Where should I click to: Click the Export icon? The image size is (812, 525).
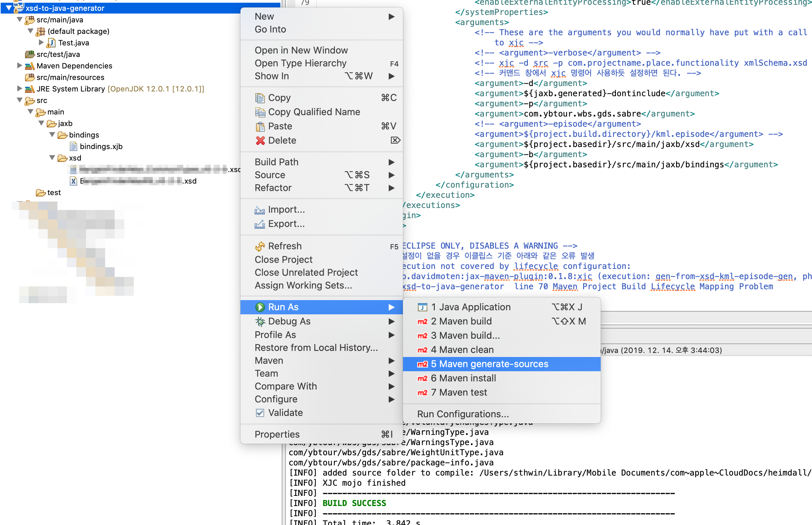tap(260, 224)
